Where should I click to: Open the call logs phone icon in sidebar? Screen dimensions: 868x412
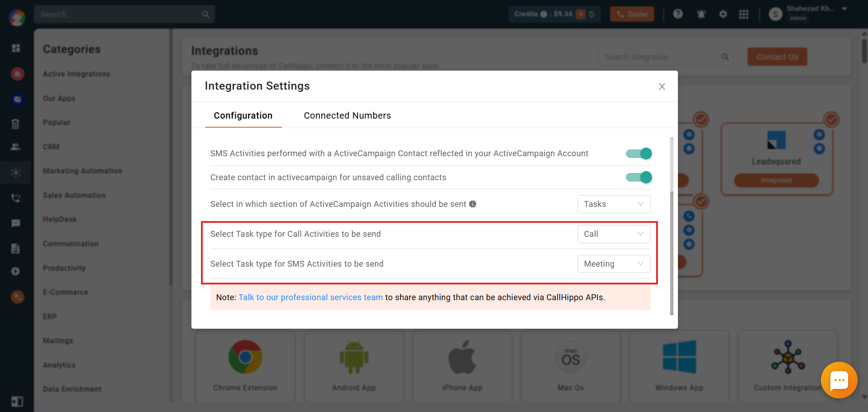click(16, 198)
